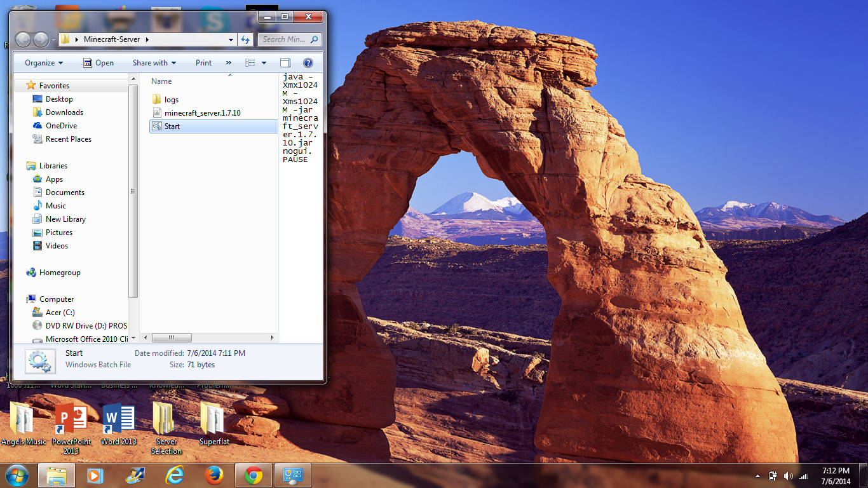Open the view options dropdown arrow

coord(264,63)
